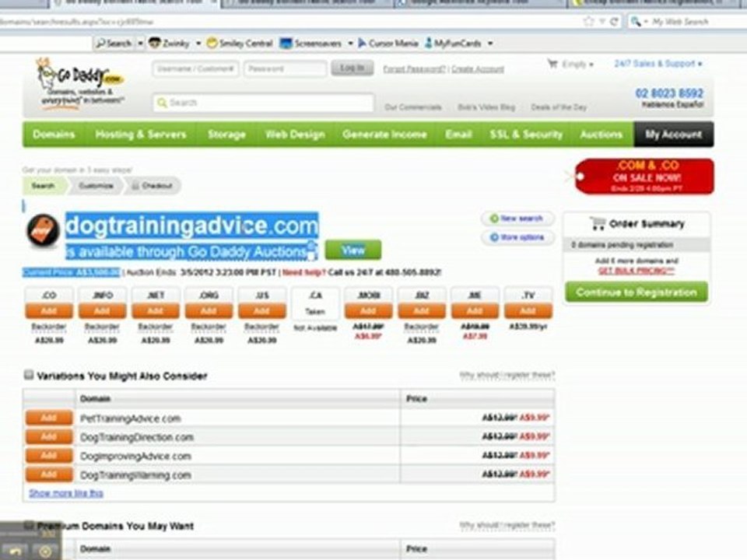
Task: Click the reload page icon
Action: coord(614,22)
